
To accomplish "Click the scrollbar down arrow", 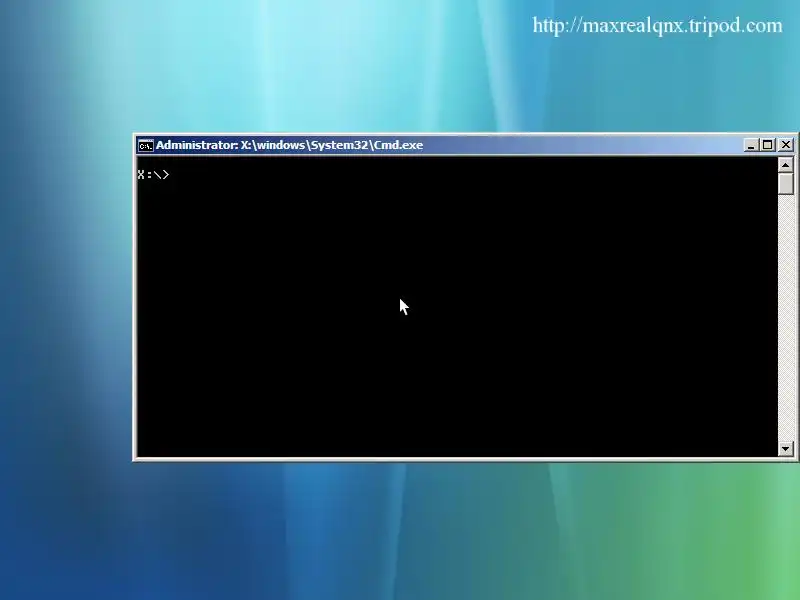I will [786, 449].
